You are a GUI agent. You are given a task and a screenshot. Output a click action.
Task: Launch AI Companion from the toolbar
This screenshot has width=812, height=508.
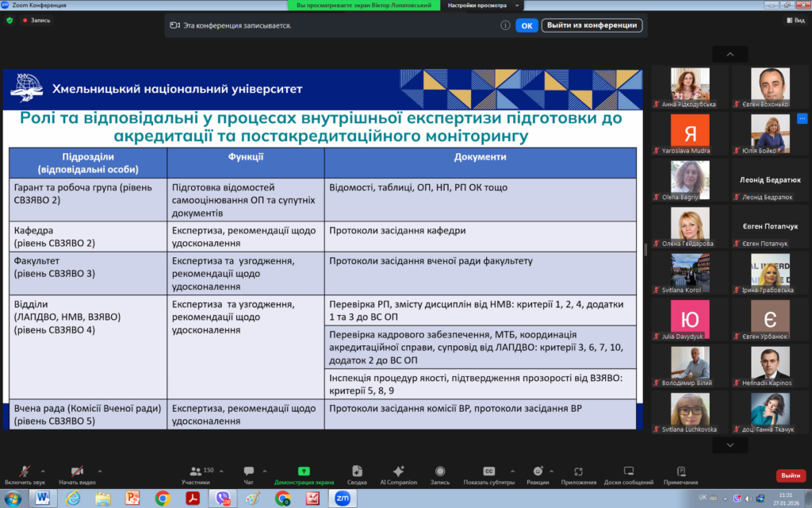point(398,471)
